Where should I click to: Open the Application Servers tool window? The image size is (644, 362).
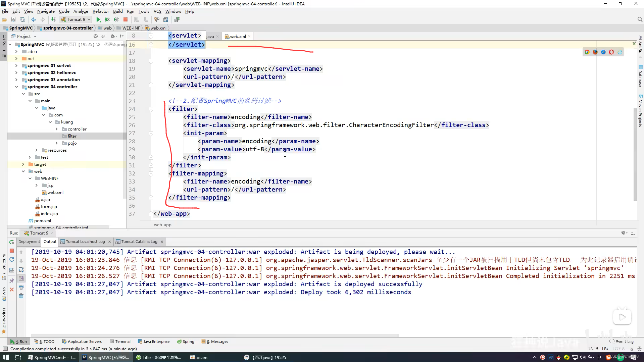(82, 342)
